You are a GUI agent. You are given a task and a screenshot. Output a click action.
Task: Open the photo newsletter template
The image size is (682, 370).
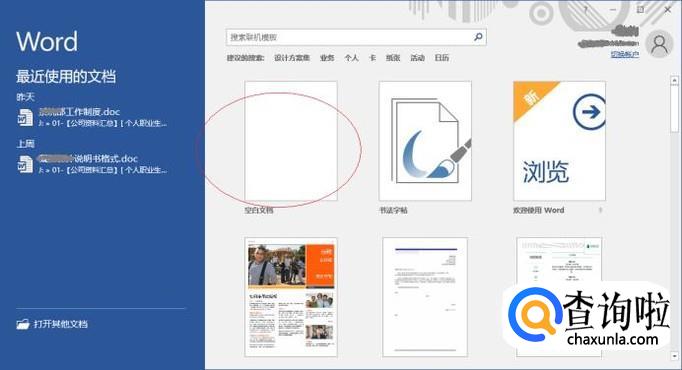point(291,297)
